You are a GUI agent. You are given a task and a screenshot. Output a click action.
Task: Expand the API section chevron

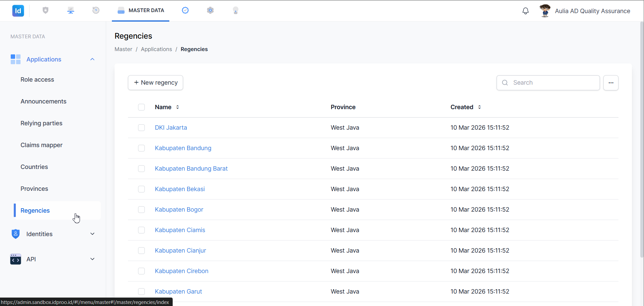[92, 259]
